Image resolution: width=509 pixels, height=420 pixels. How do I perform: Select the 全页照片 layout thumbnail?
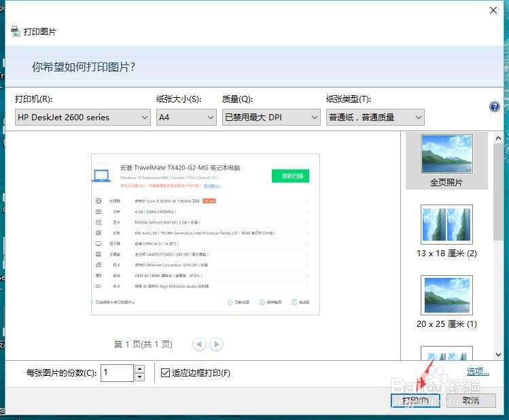446,160
